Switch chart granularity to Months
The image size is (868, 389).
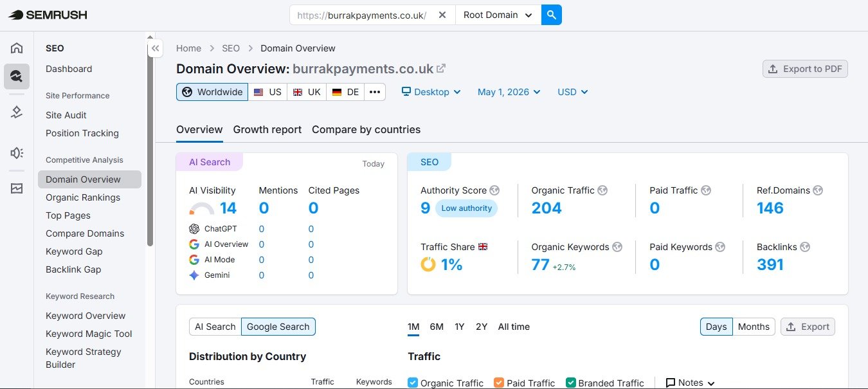(x=754, y=327)
